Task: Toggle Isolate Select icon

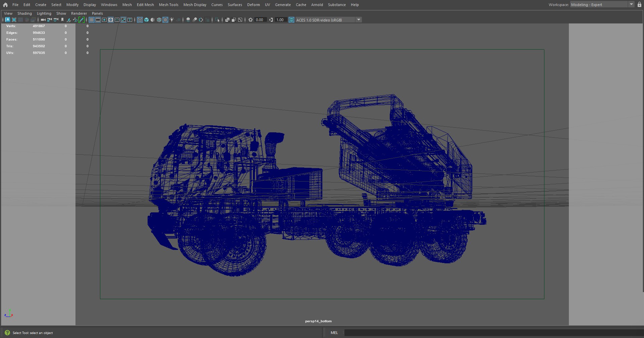Action: coord(217,20)
